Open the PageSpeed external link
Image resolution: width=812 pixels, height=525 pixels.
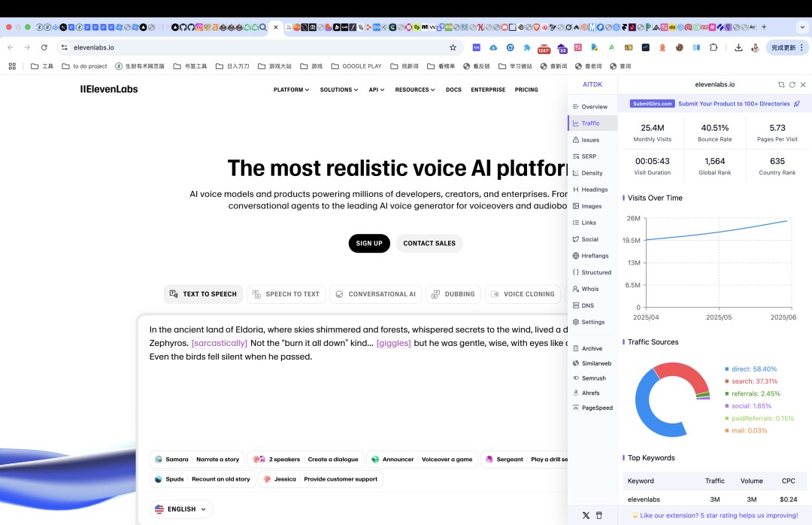click(x=592, y=408)
